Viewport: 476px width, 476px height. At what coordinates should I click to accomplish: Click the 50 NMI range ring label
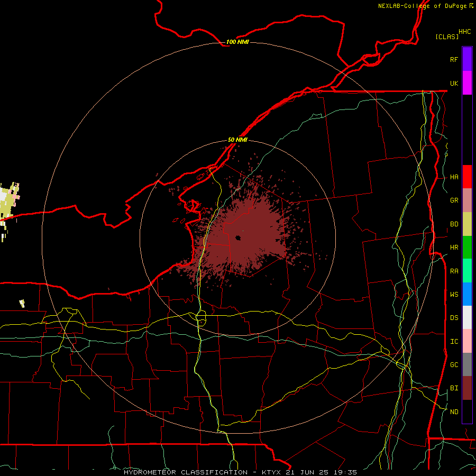237,140
